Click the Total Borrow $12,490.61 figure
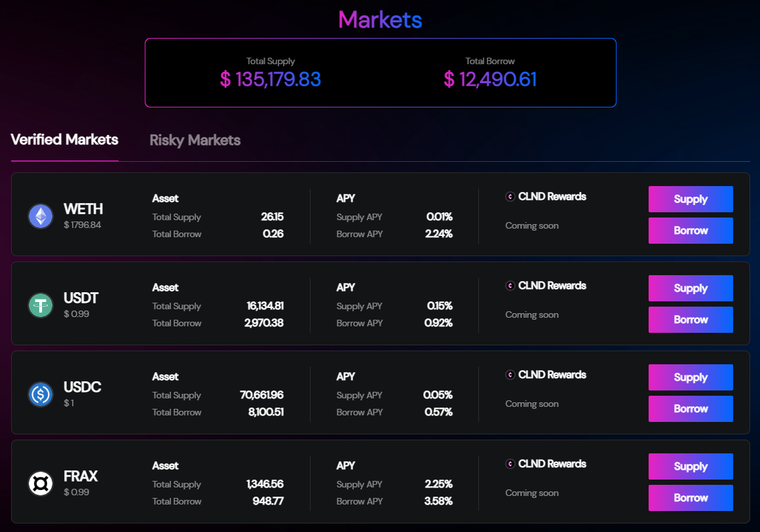Viewport: 760px width, 532px height. (x=490, y=79)
